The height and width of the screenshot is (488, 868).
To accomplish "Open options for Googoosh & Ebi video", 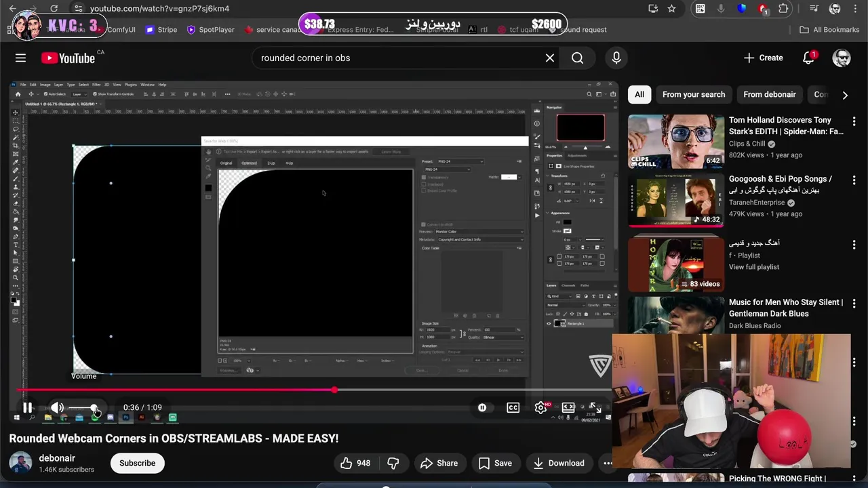I will 854,180.
